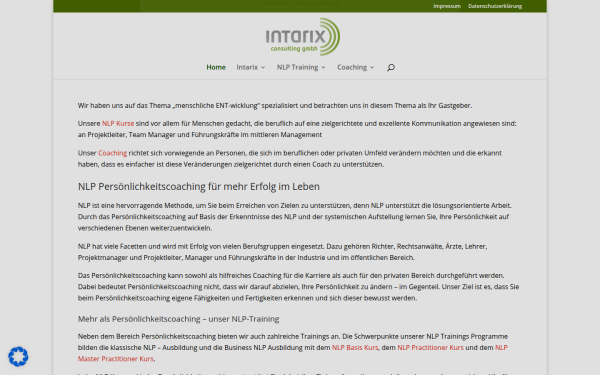The image size is (600, 375).
Task: Click the paragraph starting 'NLP hat viele Facetten'
Action: point(282,252)
